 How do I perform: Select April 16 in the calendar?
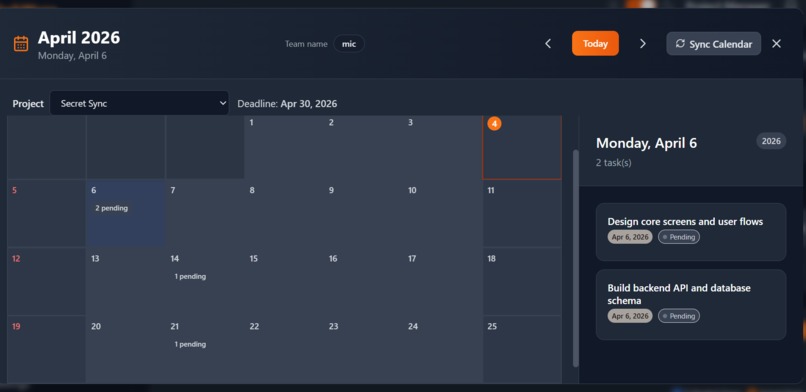pos(364,282)
